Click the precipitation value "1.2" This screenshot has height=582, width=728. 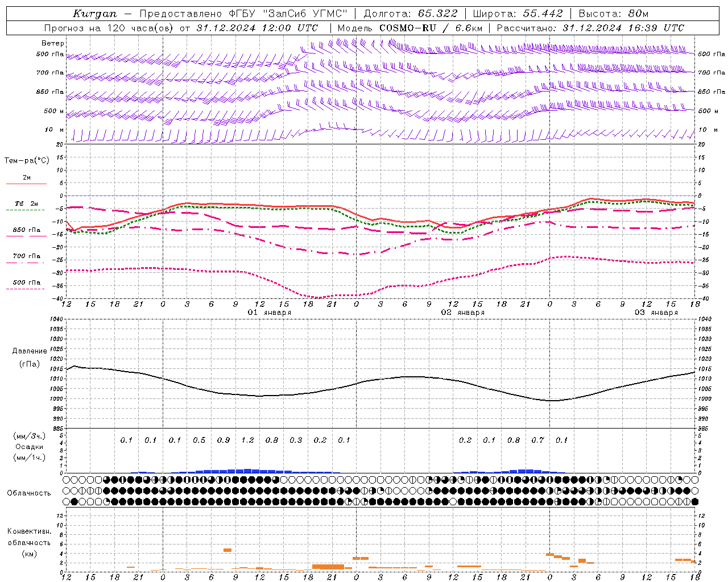coord(247,440)
